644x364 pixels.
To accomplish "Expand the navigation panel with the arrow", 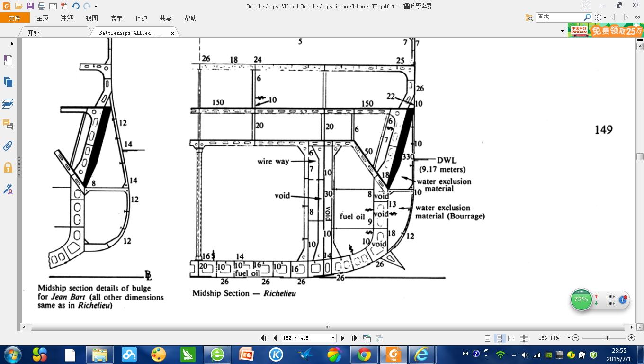I will (x=11, y=44).
